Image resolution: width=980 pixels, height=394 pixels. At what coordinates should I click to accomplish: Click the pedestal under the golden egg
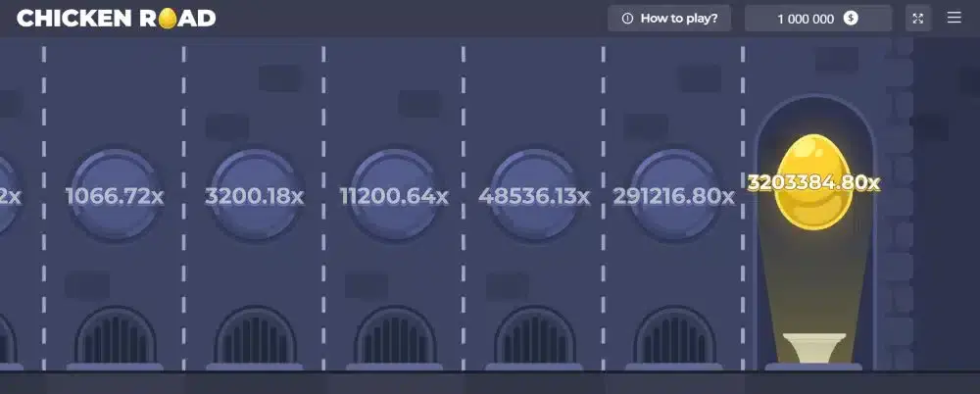coord(813,348)
